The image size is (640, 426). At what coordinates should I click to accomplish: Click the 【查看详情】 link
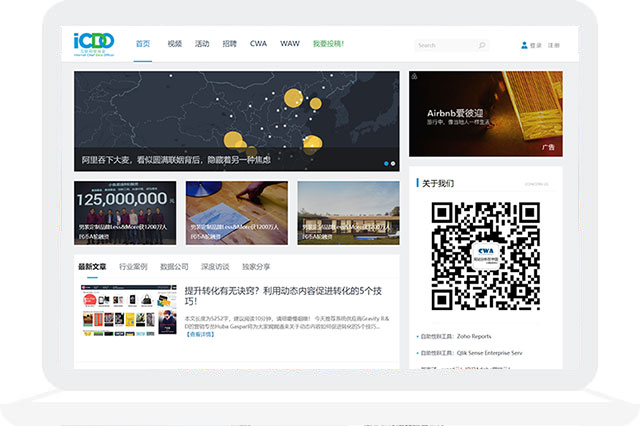pos(200,334)
